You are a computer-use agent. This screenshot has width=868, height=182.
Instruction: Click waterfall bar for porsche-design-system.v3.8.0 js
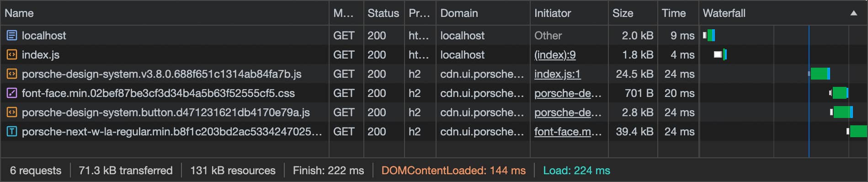click(820, 74)
